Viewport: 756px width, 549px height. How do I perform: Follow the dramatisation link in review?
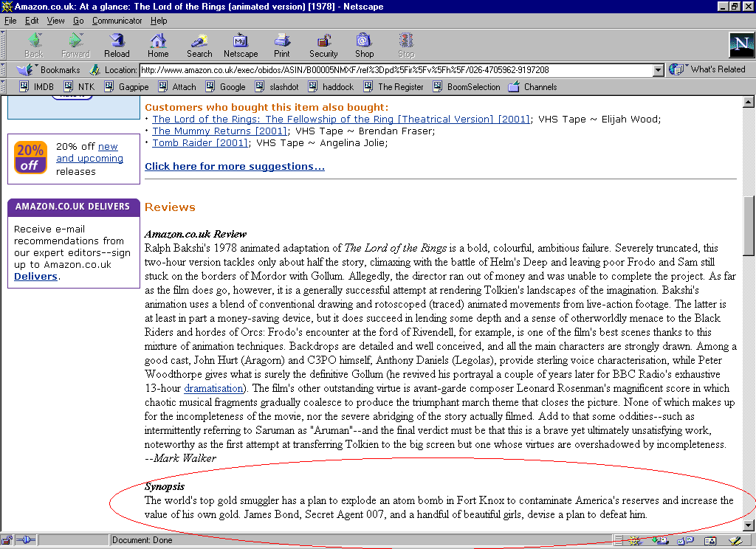point(213,388)
